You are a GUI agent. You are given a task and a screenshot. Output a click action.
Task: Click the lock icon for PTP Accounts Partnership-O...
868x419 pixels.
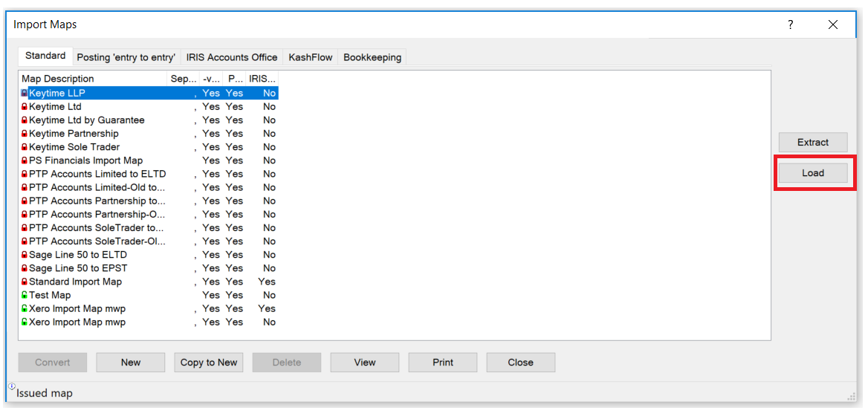click(x=25, y=214)
